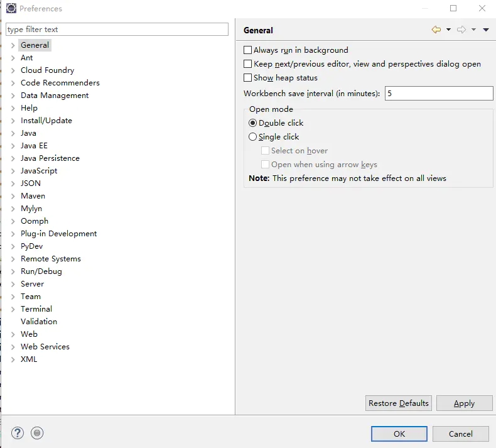Click the type filter text box
Screen dimensions: 496x448
117,29
